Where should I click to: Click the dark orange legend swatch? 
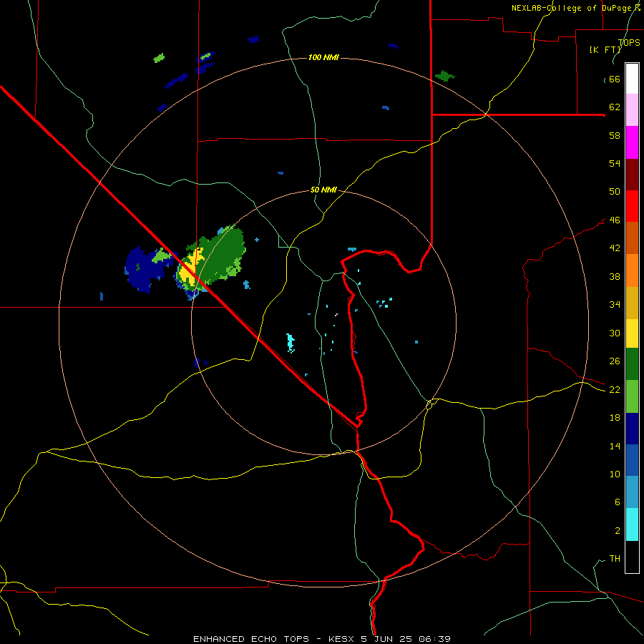pos(632,238)
